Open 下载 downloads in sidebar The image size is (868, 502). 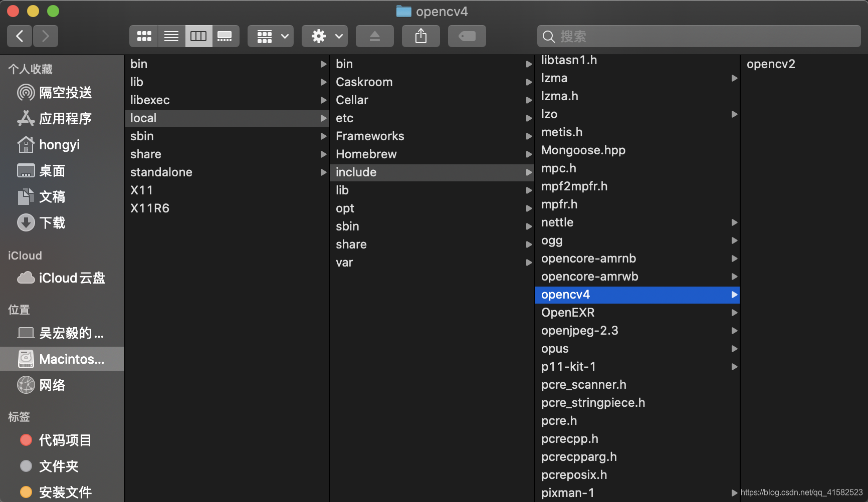click(x=62, y=223)
